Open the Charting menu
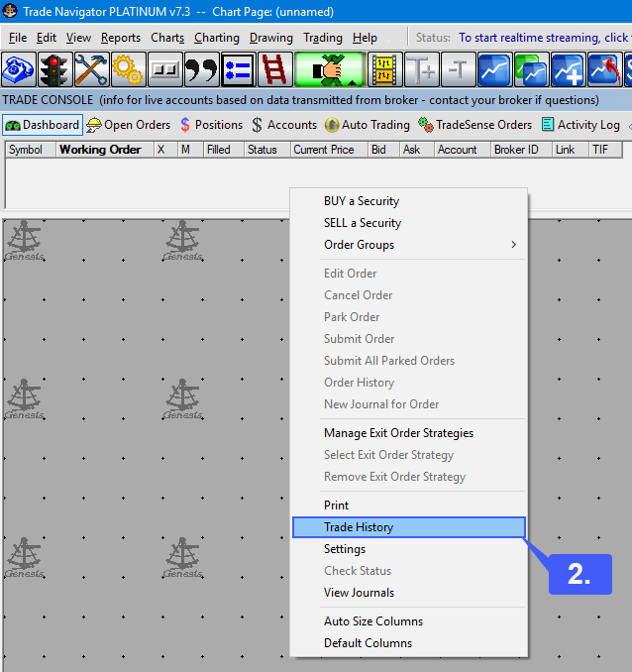Image resolution: width=632 pixels, height=672 pixels. coord(217,38)
